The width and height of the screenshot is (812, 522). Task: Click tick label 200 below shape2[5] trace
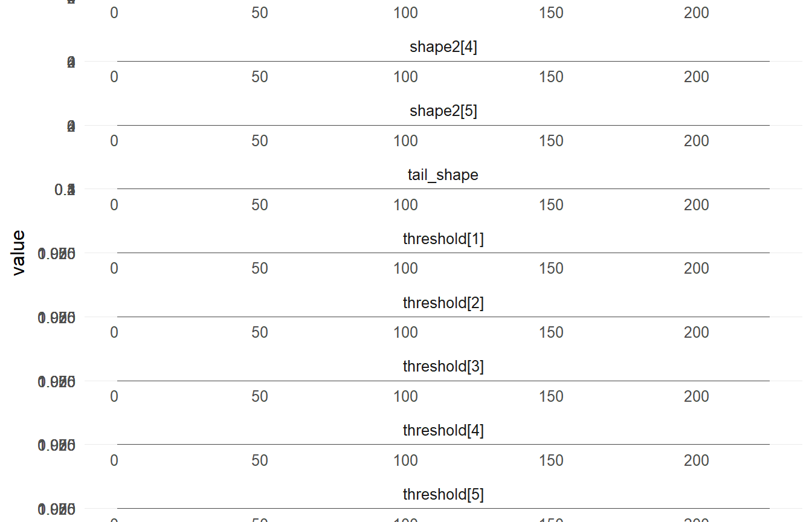(696, 141)
